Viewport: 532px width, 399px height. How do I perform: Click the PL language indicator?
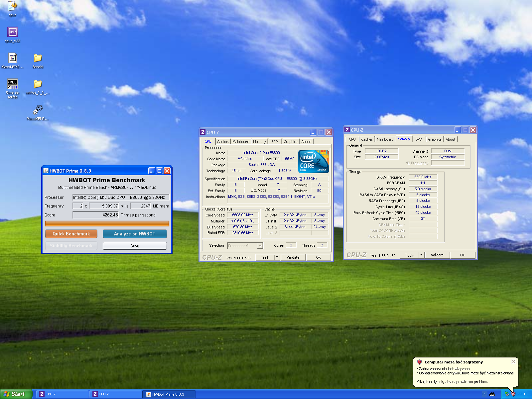pos(484,394)
